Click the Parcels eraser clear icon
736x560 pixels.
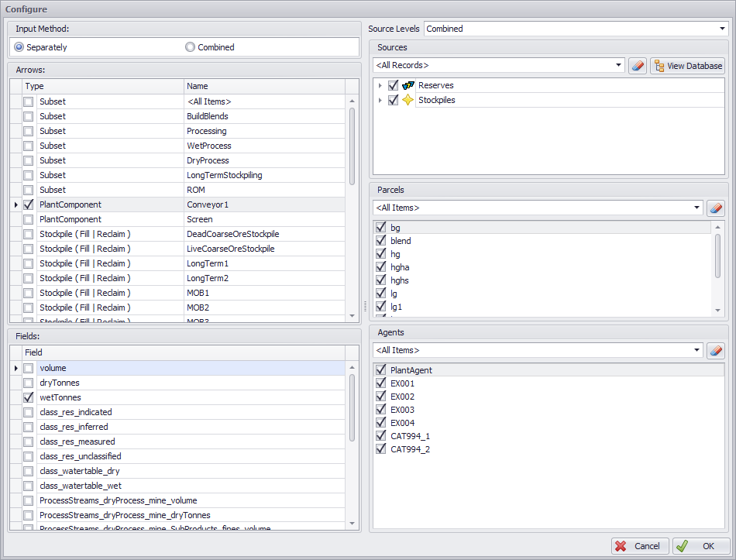pos(717,208)
